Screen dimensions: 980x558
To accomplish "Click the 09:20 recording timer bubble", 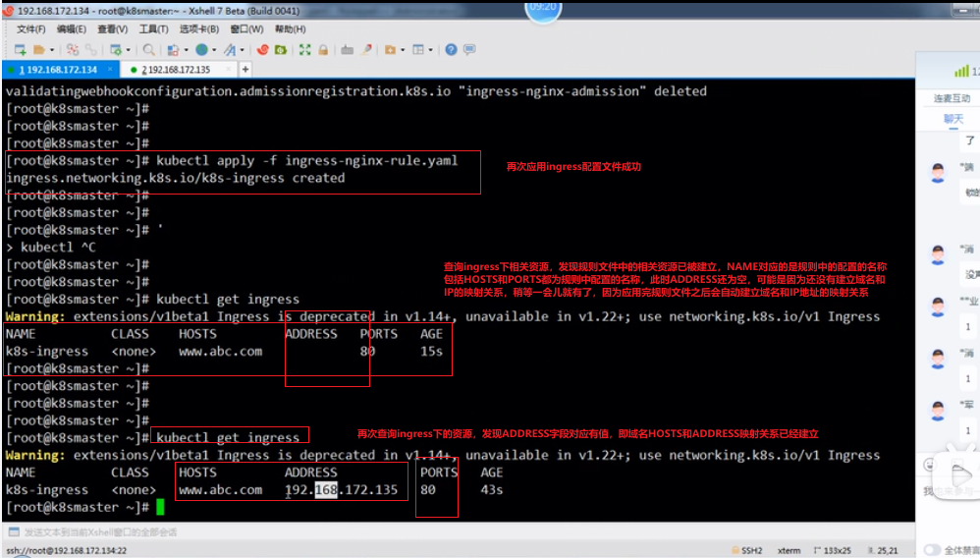I will 542,9.
